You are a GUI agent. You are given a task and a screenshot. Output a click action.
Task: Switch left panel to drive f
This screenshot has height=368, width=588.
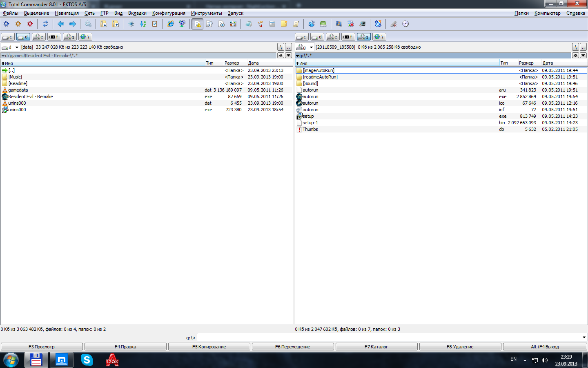(x=54, y=37)
